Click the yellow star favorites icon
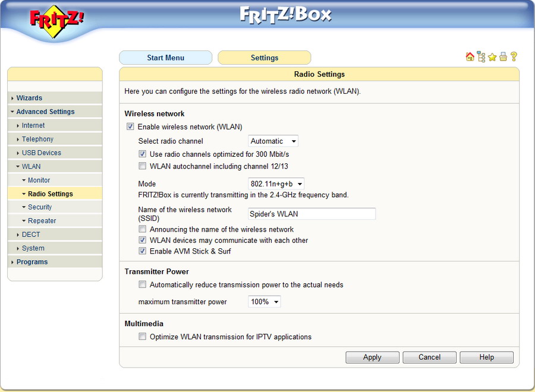 click(492, 58)
